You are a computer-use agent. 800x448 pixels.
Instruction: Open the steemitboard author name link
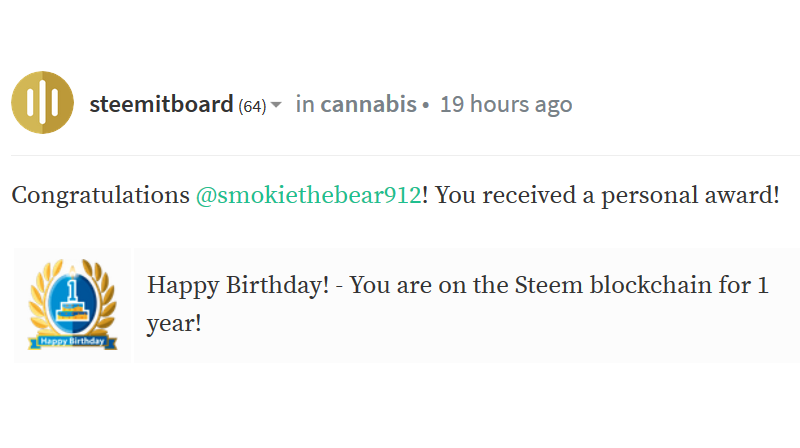161,104
